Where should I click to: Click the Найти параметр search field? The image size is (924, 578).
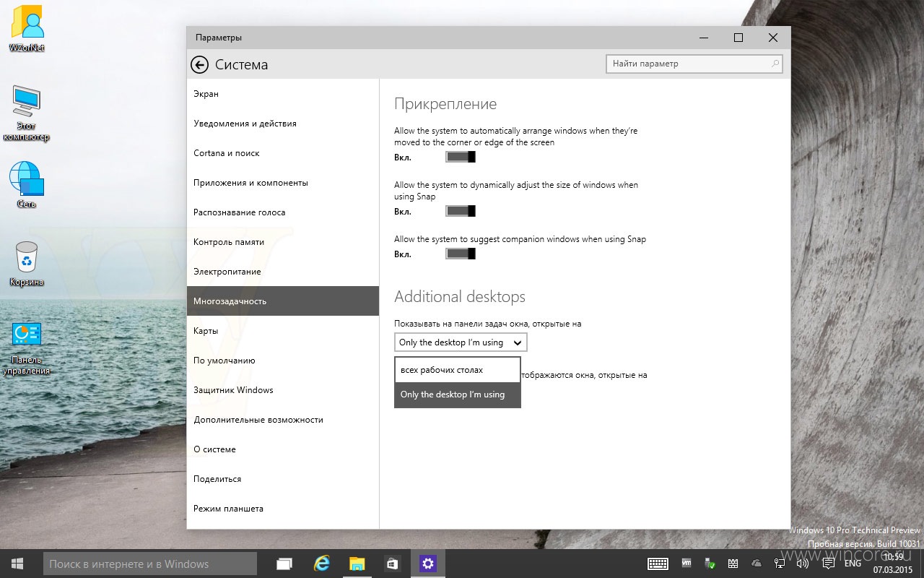click(x=694, y=64)
